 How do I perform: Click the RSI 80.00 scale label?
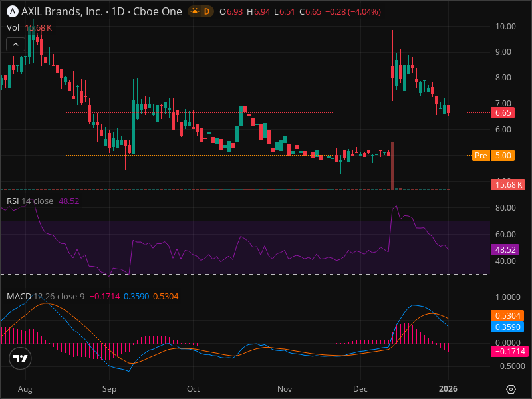click(x=505, y=207)
